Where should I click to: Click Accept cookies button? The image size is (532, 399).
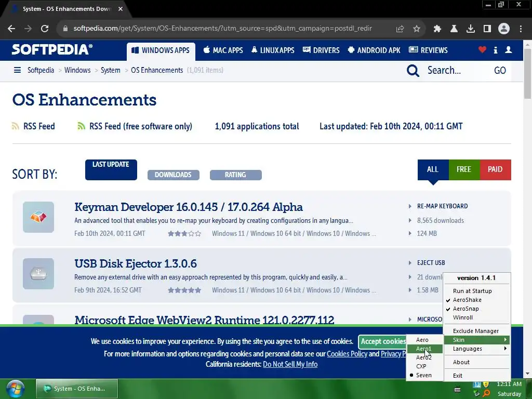click(x=382, y=341)
